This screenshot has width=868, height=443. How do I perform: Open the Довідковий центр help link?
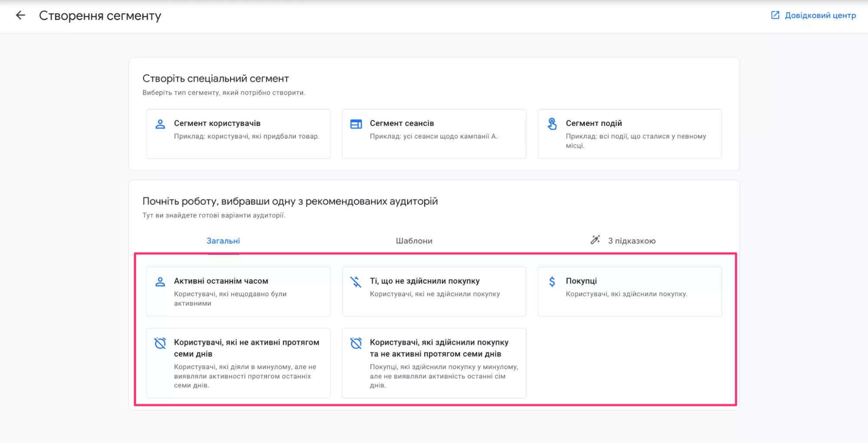click(x=813, y=15)
